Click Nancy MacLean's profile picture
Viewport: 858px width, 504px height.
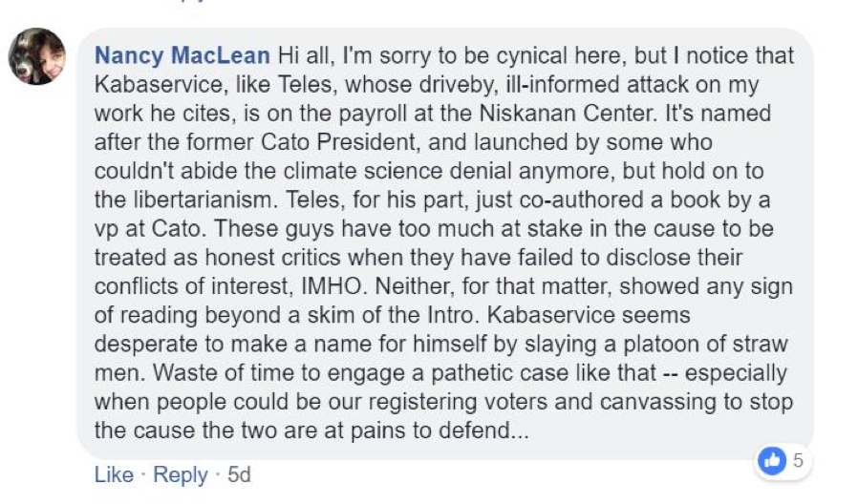36,57
